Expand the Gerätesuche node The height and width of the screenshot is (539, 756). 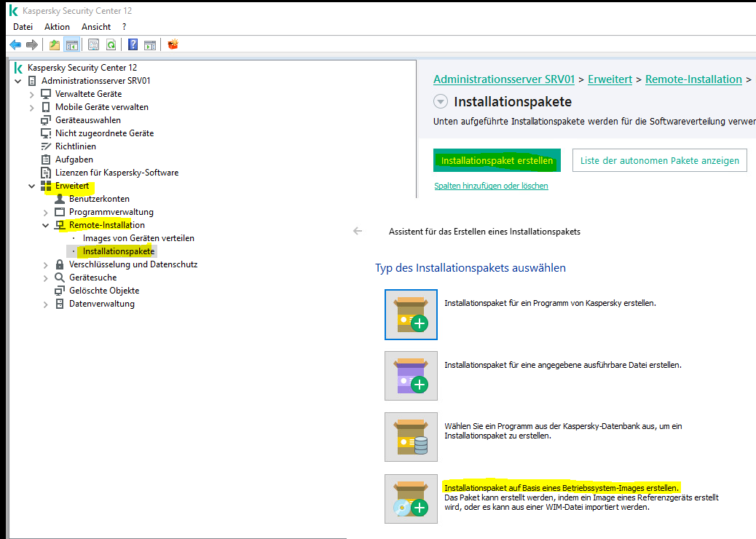(x=46, y=278)
